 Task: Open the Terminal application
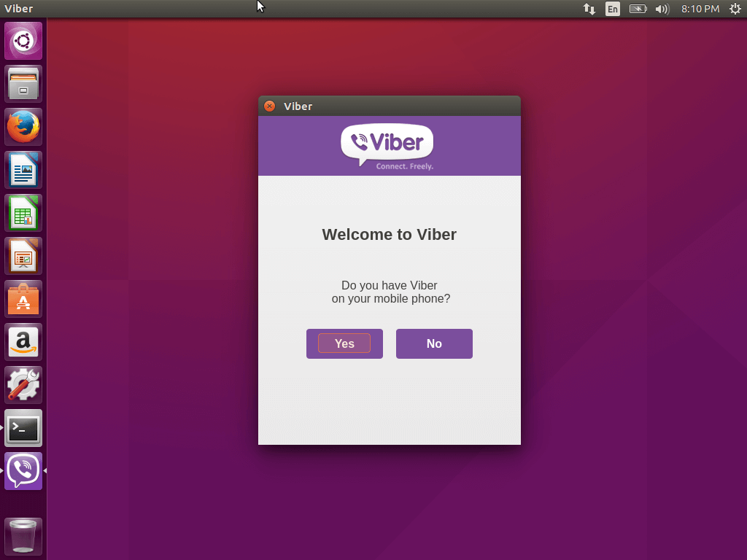23,428
